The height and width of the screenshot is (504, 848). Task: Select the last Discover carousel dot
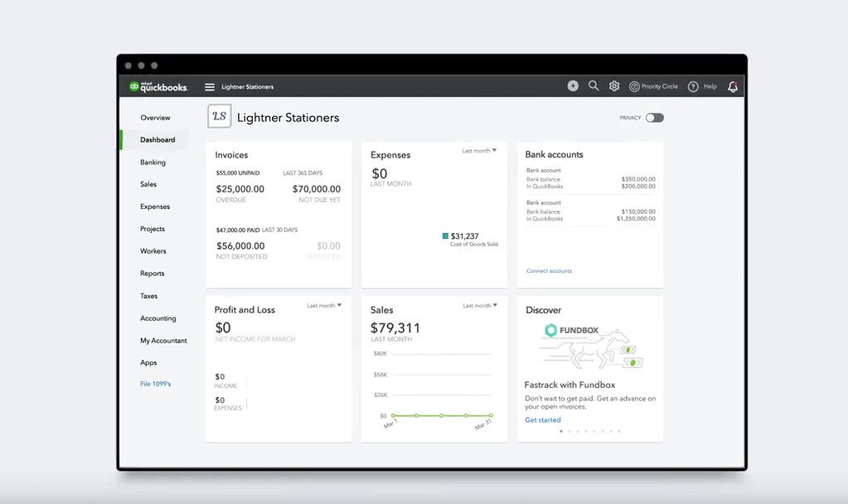[618, 432]
